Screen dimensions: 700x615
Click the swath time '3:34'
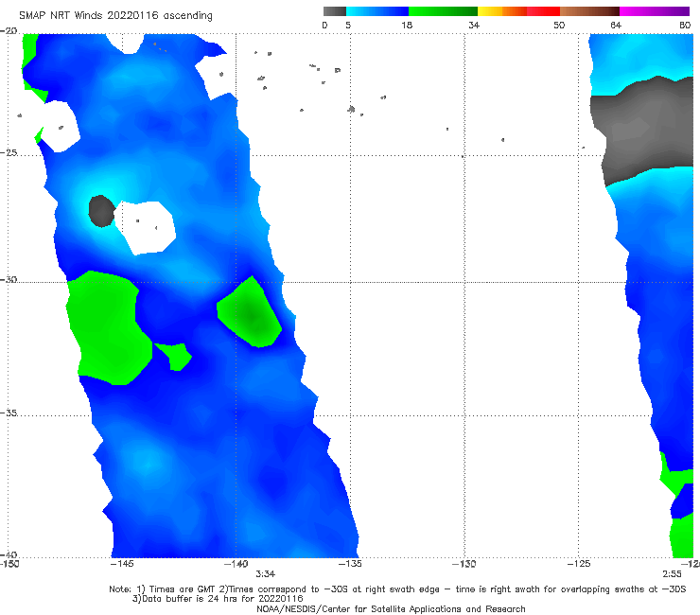click(265, 574)
